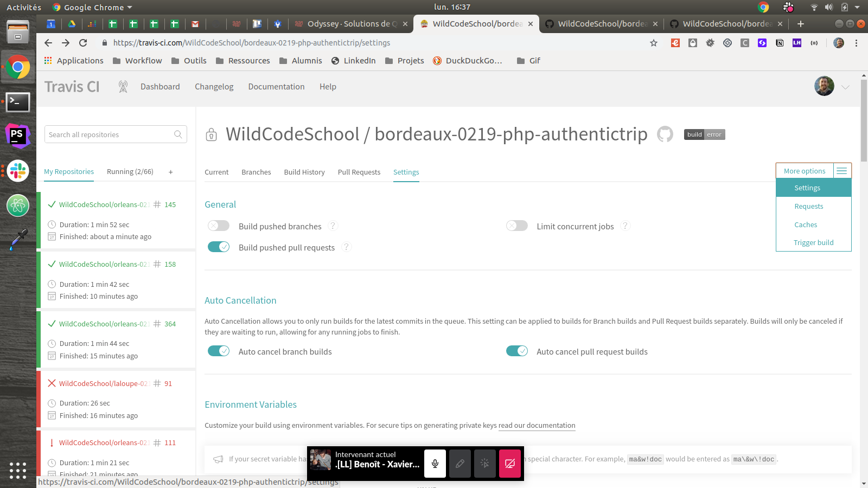The height and width of the screenshot is (488, 868).
Task: Expand the user account dropdown chevron
Action: (845, 87)
